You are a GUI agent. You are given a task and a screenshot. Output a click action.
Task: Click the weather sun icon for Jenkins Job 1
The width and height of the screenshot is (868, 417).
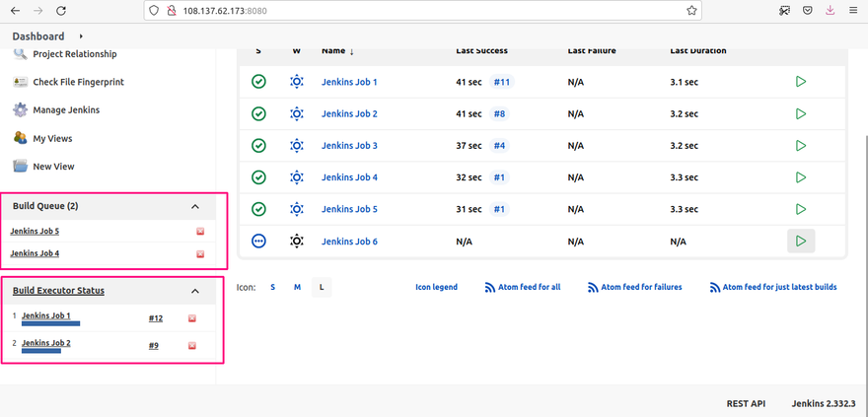(x=297, y=82)
